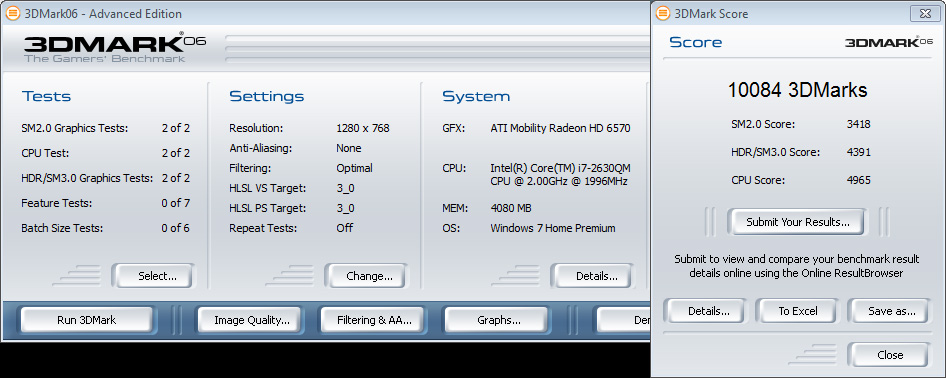Click the partially hidden Demo button
The image size is (946, 378).
[623, 320]
